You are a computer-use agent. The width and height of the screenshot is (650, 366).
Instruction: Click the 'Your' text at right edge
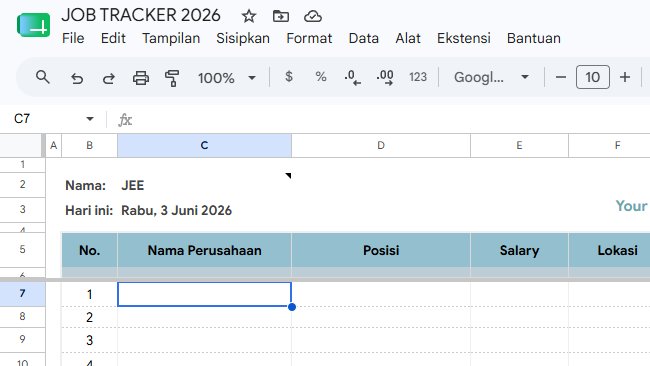[631, 206]
